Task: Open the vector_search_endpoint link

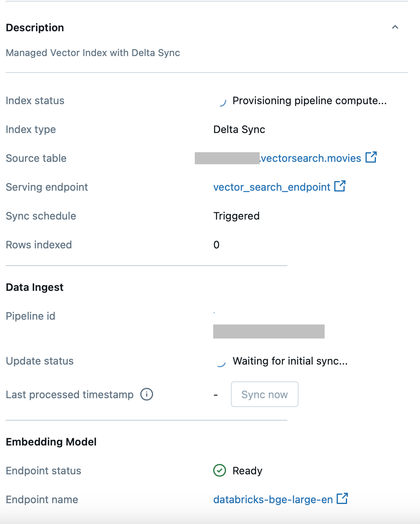Action: coord(272,187)
